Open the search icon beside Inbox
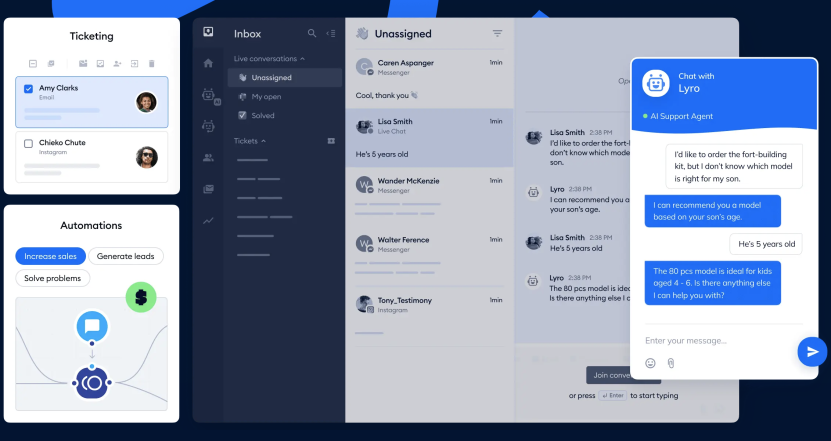Image resolution: width=831 pixels, height=441 pixels. coord(312,33)
